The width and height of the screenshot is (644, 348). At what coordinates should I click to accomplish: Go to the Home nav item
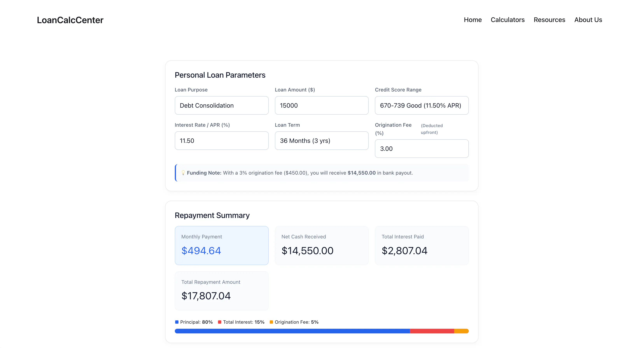(x=472, y=20)
